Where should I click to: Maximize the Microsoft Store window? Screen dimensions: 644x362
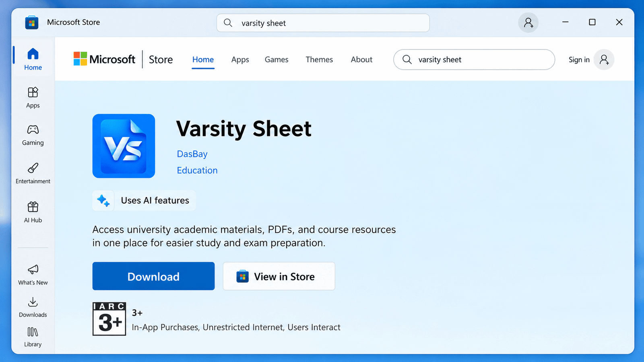592,22
